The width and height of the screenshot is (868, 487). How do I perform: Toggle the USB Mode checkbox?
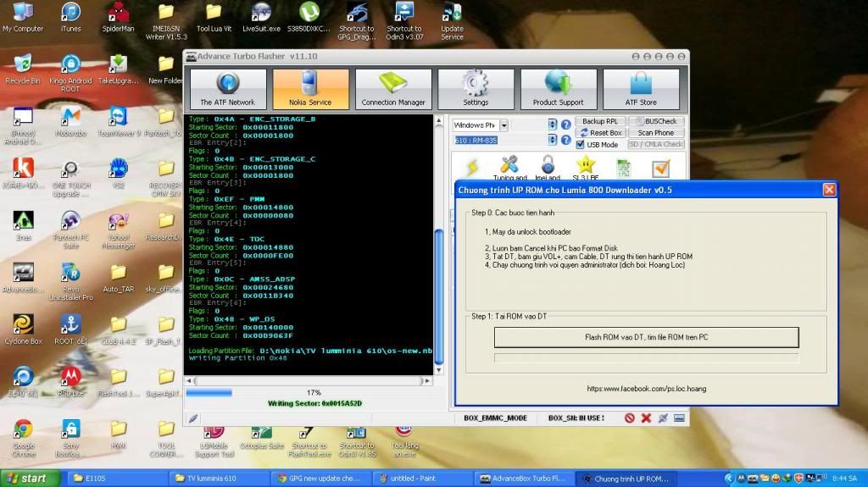click(580, 145)
